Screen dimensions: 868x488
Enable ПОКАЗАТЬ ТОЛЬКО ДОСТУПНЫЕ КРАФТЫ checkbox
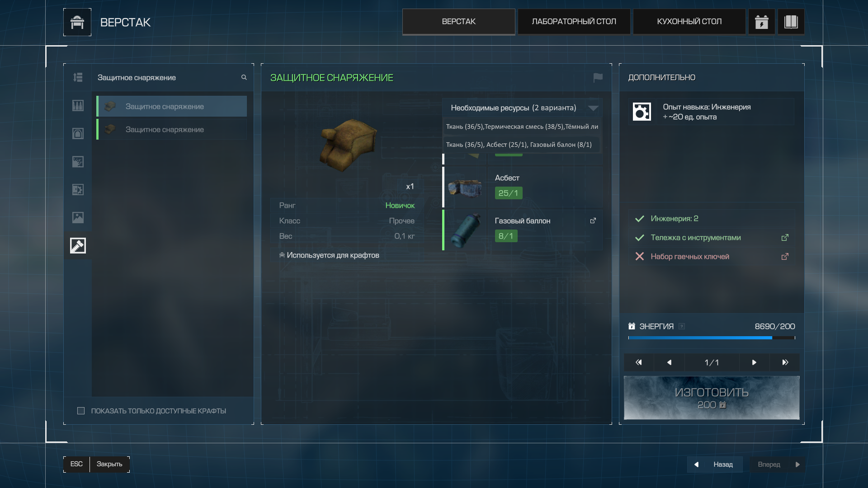pyautogui.click(x=81, y=411)
